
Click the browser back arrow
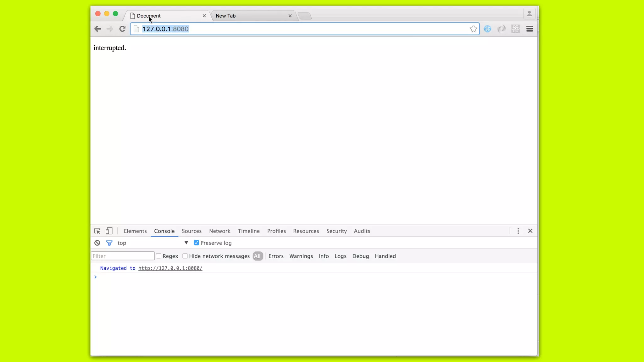click(x=98, y=29)
